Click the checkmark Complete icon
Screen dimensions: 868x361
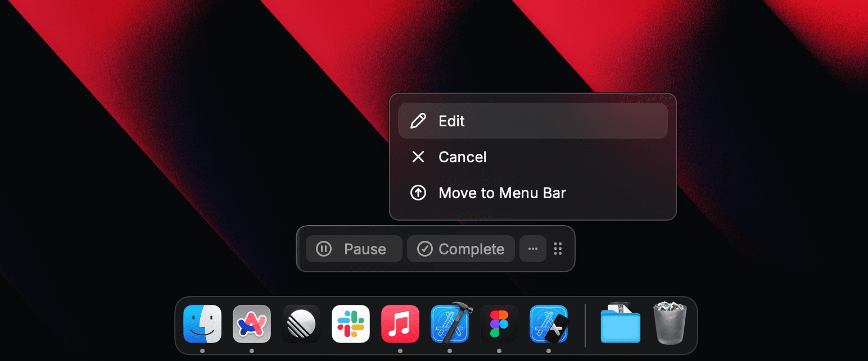426,249
